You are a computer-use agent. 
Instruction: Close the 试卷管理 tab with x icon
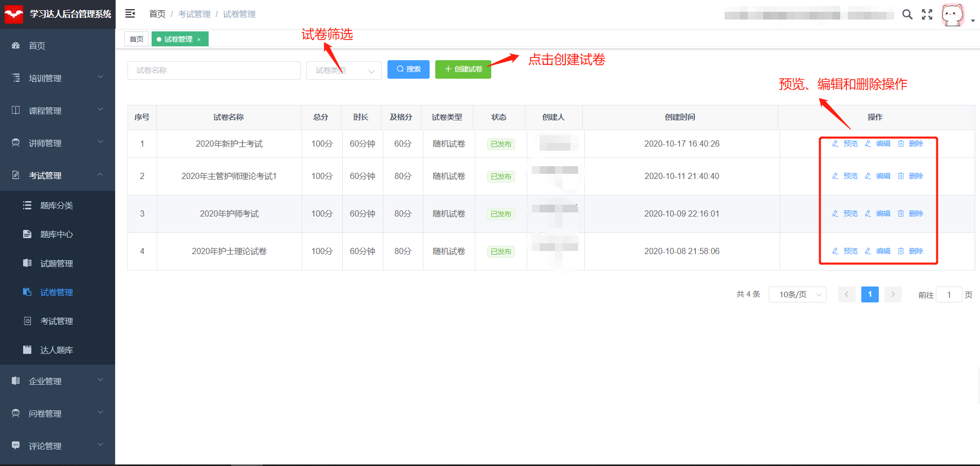tap(199, 40)
